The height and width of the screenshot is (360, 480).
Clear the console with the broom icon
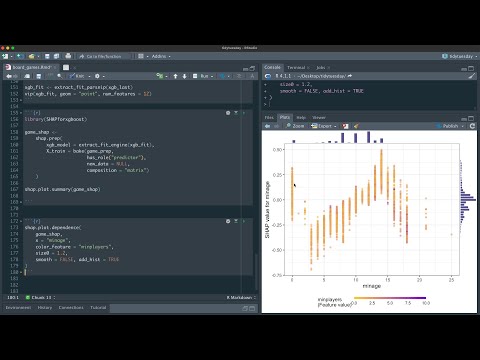472,76
